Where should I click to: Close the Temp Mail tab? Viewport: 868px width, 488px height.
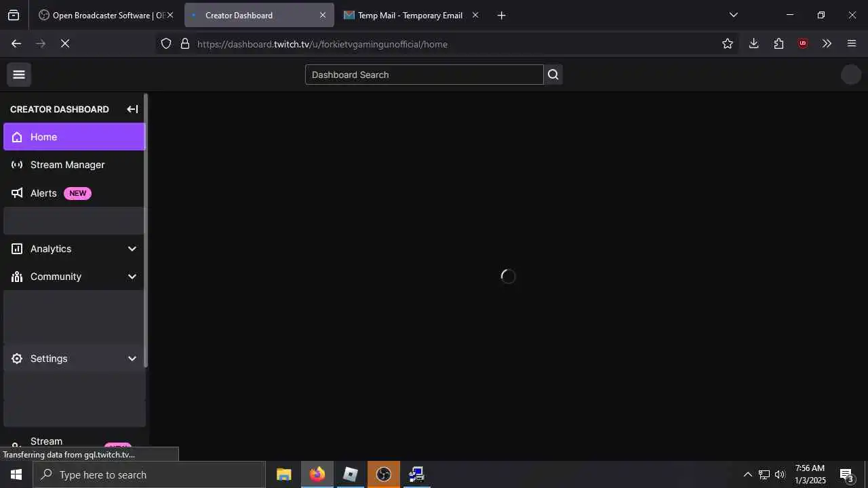(x=475, y=15)
